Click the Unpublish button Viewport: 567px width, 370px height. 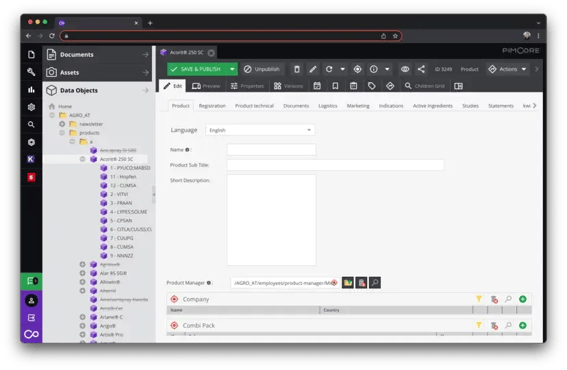click(261, 69)
